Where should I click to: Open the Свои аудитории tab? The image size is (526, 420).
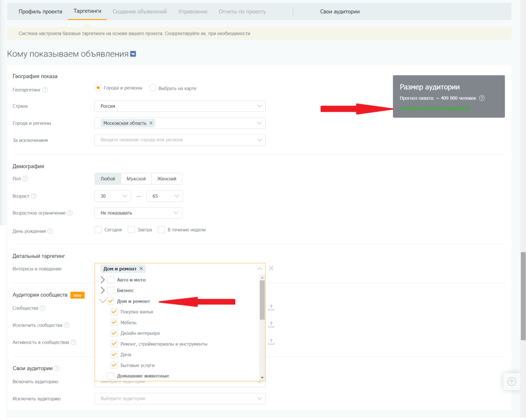coord(340,11)
